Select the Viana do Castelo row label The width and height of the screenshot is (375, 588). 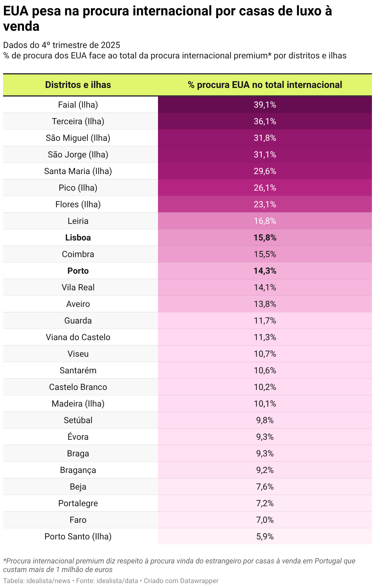(78, 337)
